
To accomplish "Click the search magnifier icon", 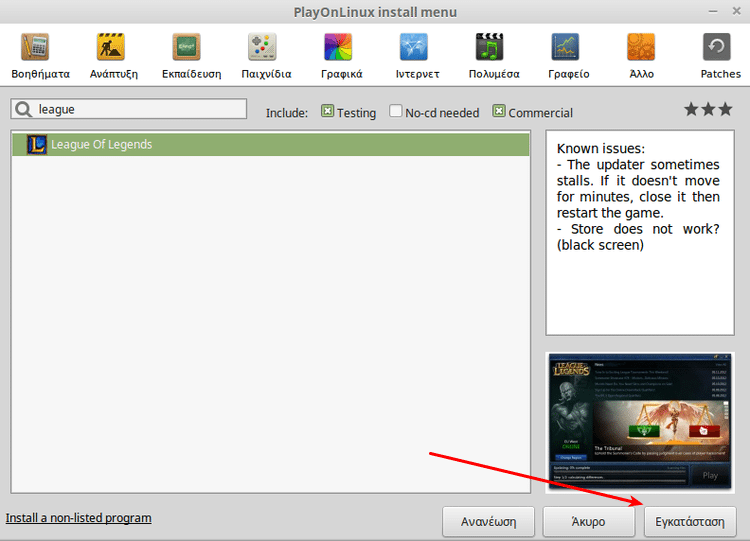I will click(x=23, y=110).
